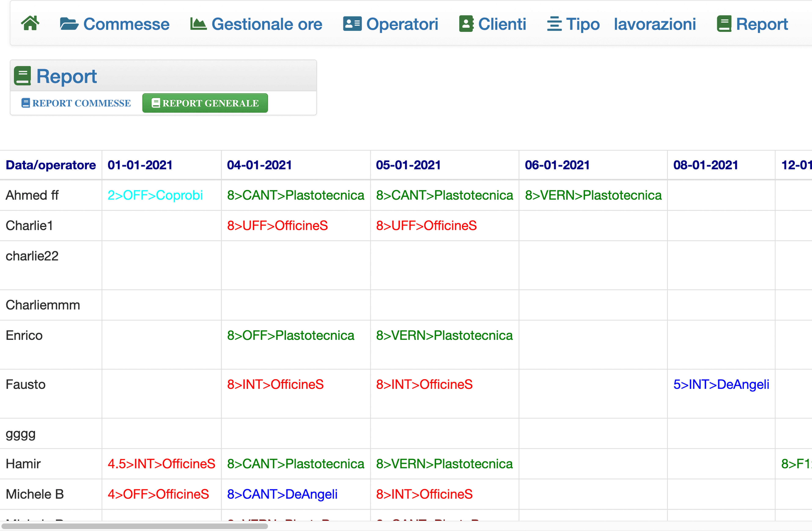
Task: Click Charlie1's 8>UFF>OfficineS on 04-01-2021
Action: click(x=277, y=226)
